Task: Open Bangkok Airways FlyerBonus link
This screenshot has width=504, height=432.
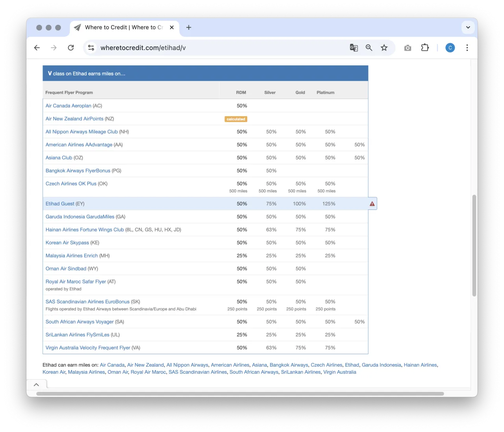Action: pyautogui.click(x=78, y=171)
